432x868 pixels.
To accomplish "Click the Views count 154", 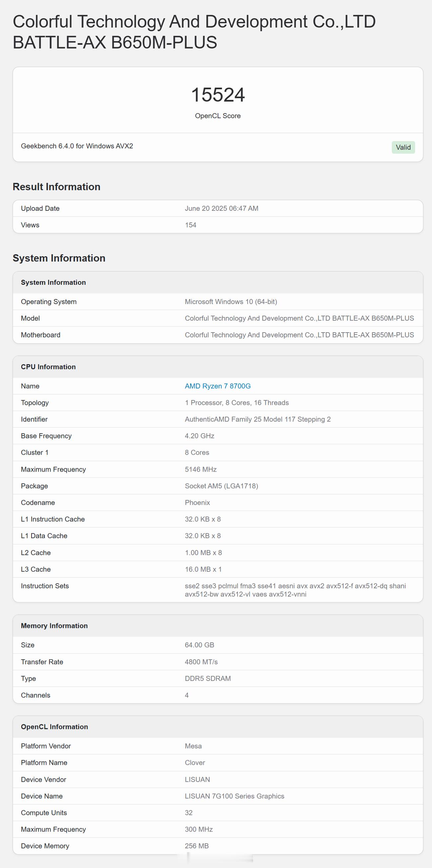I will [x=190, y=225].
